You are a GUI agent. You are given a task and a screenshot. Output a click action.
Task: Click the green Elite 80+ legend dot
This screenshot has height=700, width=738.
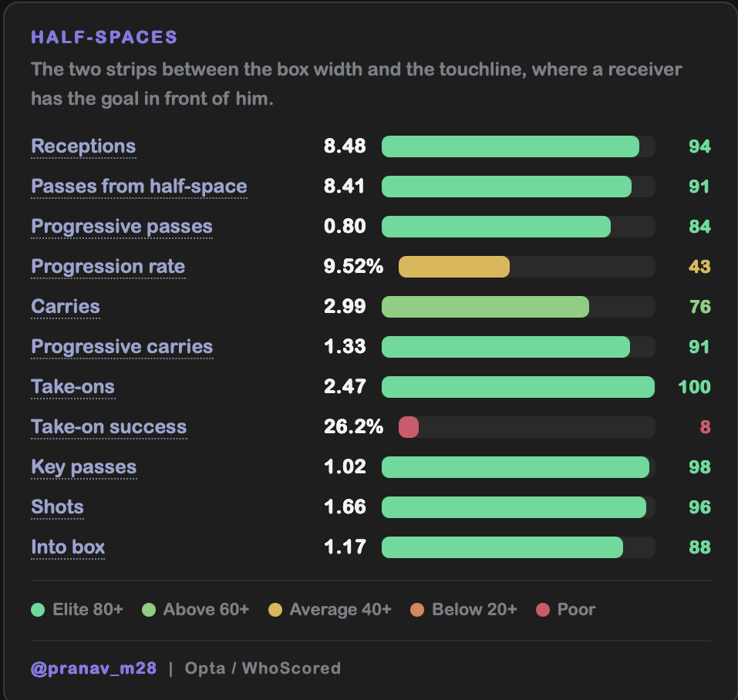tap(38, 610)
